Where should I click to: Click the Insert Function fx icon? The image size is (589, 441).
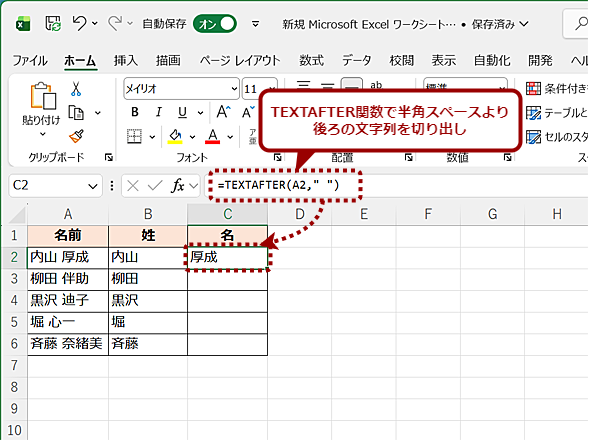(178, 185)
